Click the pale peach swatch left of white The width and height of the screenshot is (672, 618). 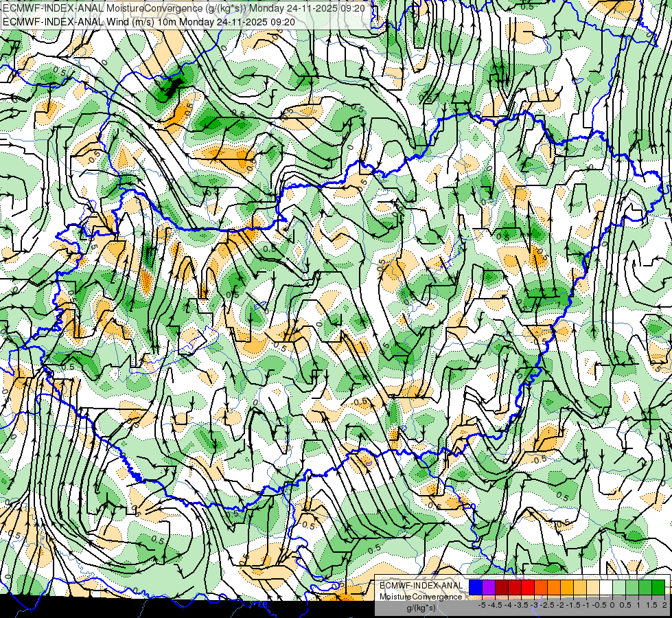pos(593,587)
